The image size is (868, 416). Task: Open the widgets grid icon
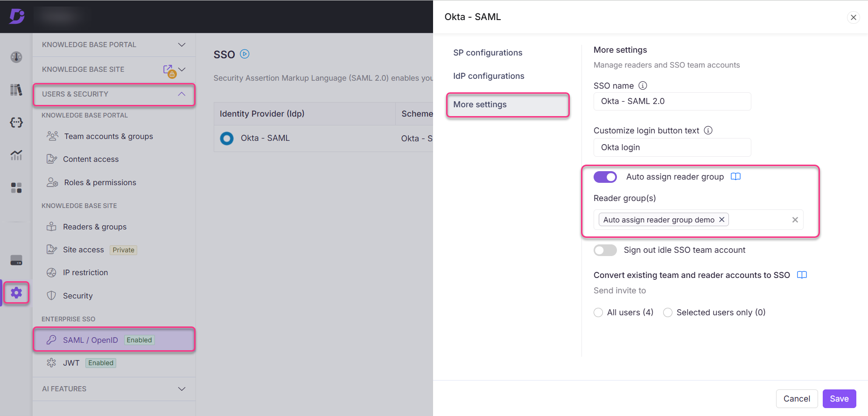tap(16, 187)
